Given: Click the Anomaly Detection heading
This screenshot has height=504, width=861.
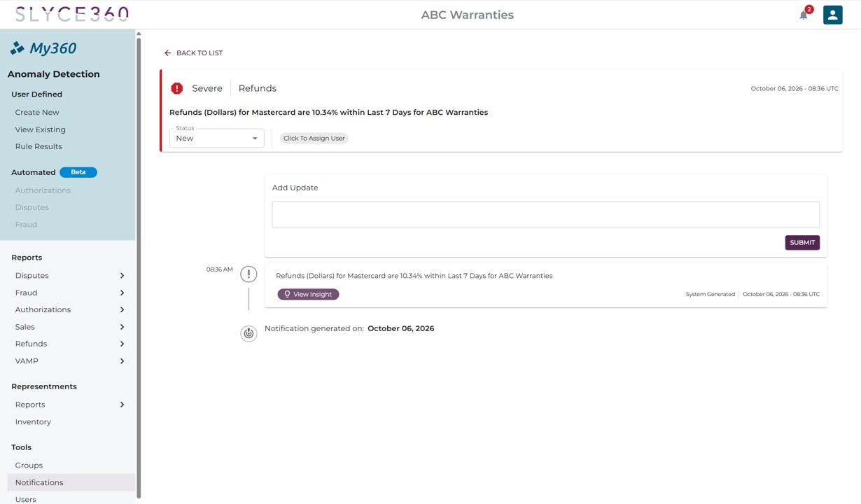Looking at the screenshot, I should click(54, 74).
